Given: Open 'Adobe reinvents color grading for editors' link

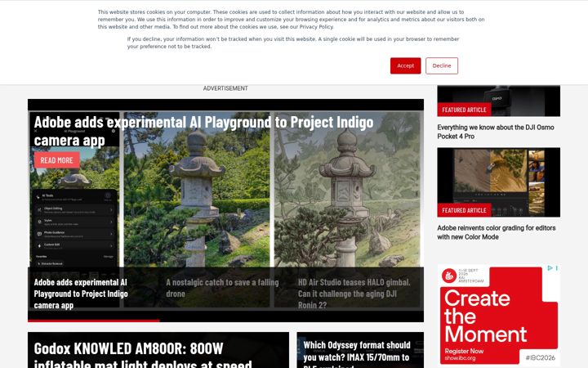Looking at the screenshot, I should pyautogui.click(x=497, y=232).
